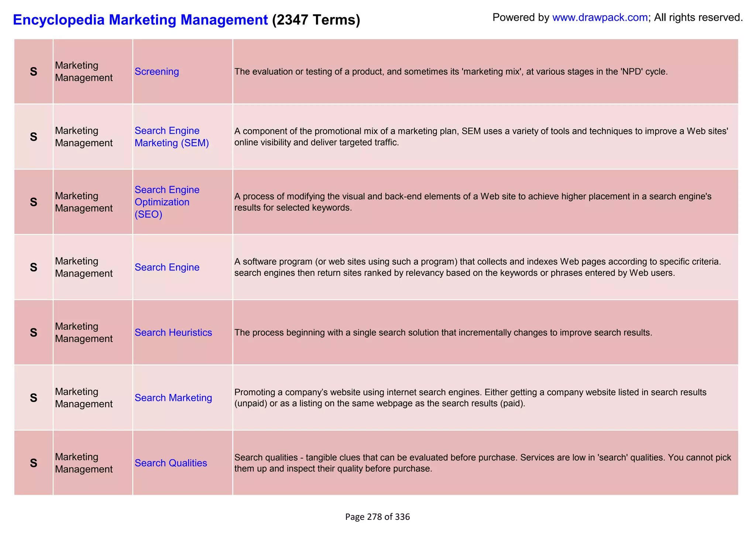Click the Page 278 of 336 footer
The image size is (756, 535).
click(378, 517)
